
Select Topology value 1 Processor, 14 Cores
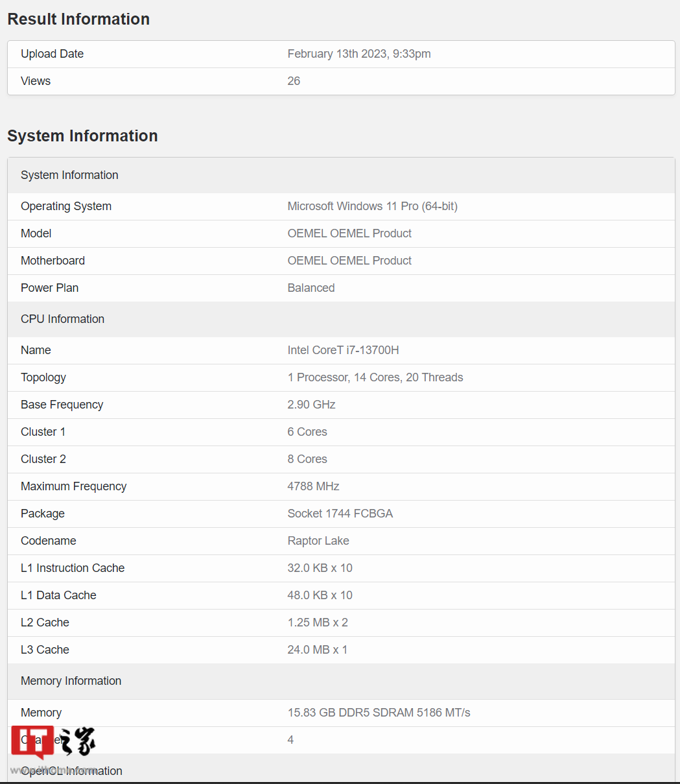[375, 377]
